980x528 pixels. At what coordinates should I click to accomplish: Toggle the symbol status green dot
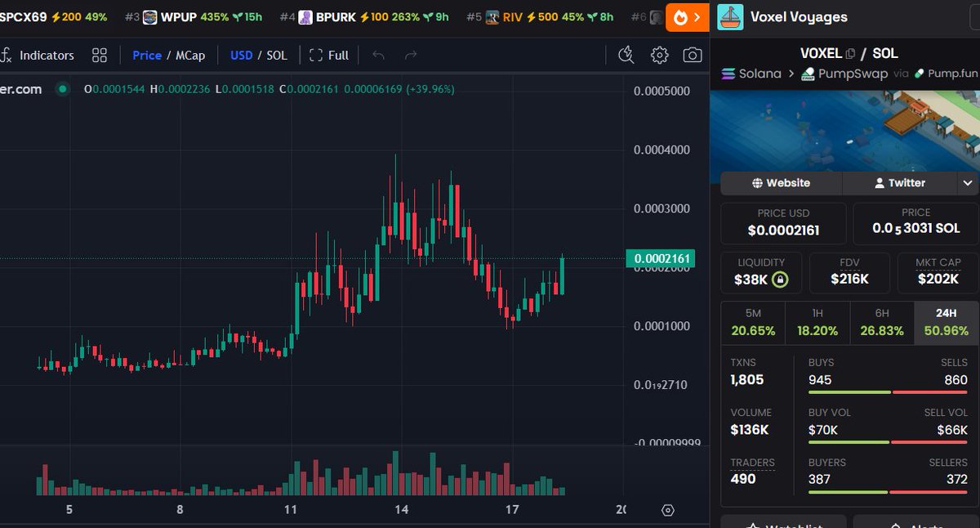[62, 89]
